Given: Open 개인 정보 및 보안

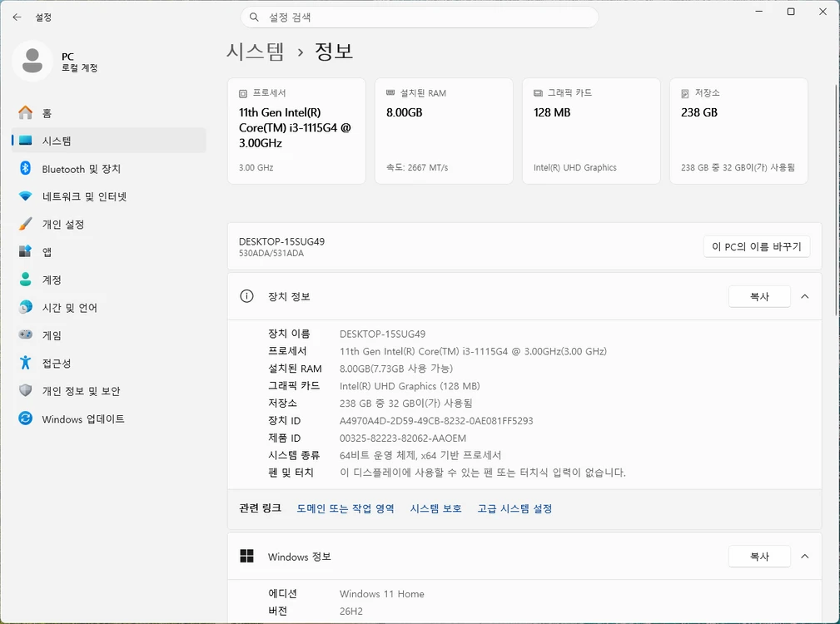Looking at the screenshot, I should [x=109, y=391].
